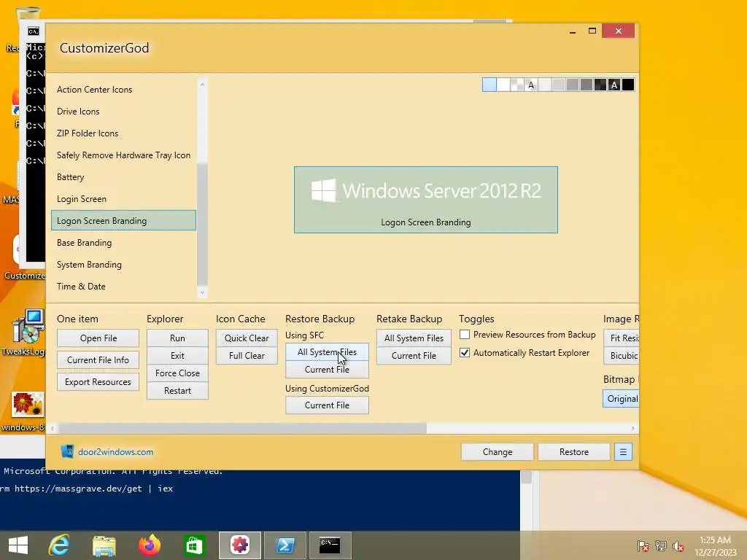The width and height of the screenshot is (747, 560).
Task: Select the Original bitmap option
Action: pyautogui.click(x=622, y=399)
